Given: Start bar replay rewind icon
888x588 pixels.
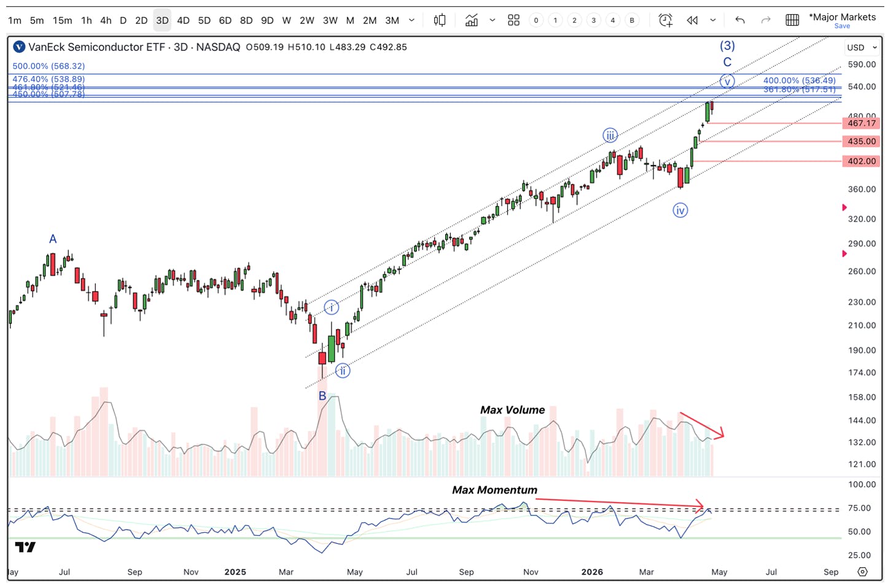Looking at the screenshot, I should tap(693, 20).
